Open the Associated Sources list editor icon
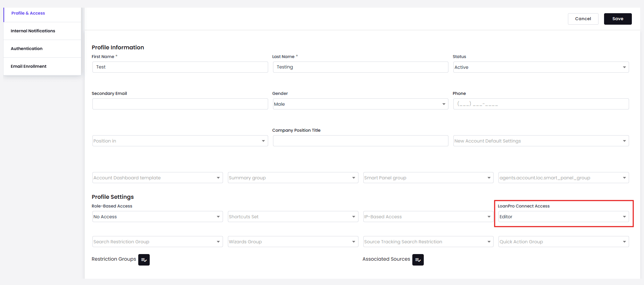644x285 pixels. click(418, 260)
